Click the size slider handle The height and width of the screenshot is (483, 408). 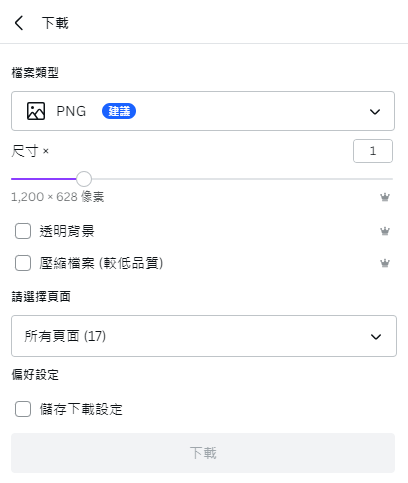(84, 179)
